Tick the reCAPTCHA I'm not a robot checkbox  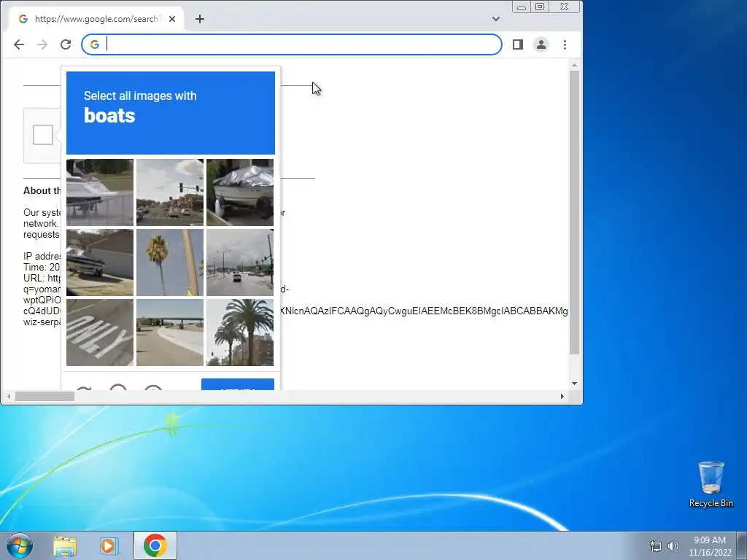pyautogui.click(x=43, y=135)
